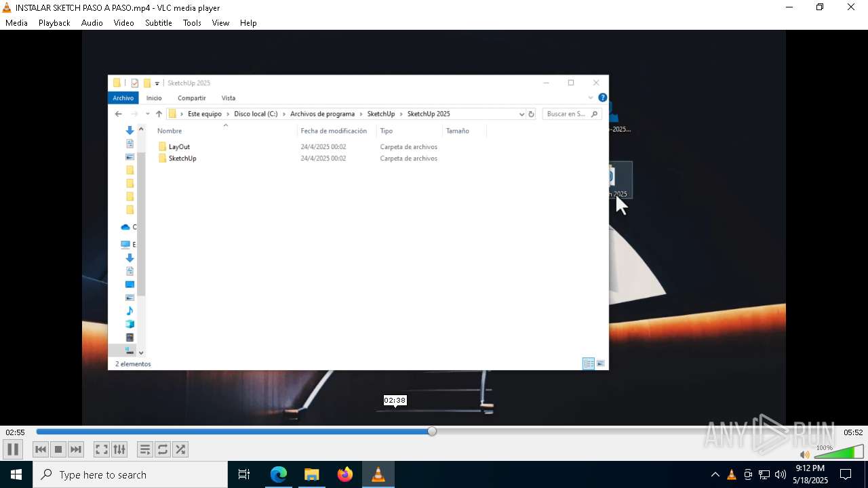Click the VLC cone title bar icon

coord(7,7)
